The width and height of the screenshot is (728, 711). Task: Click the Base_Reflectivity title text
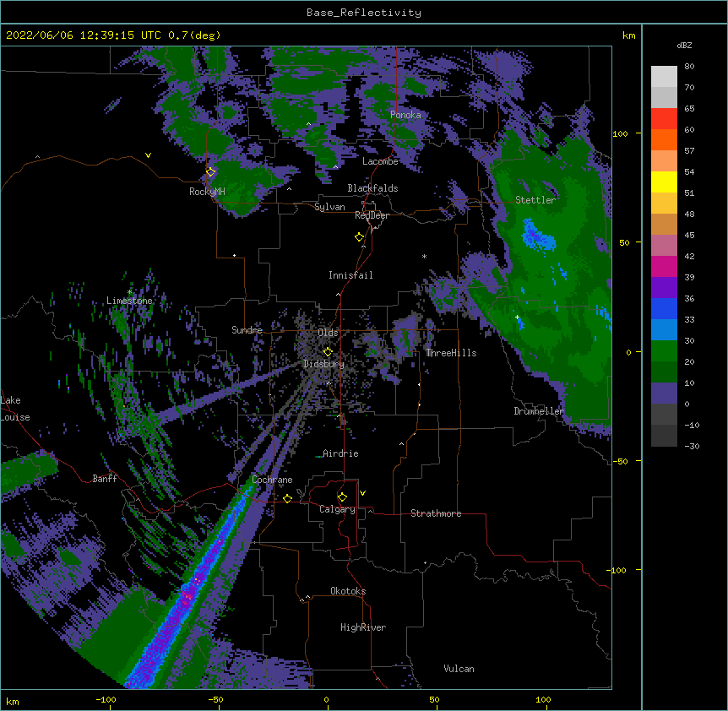tap(364, 13)
